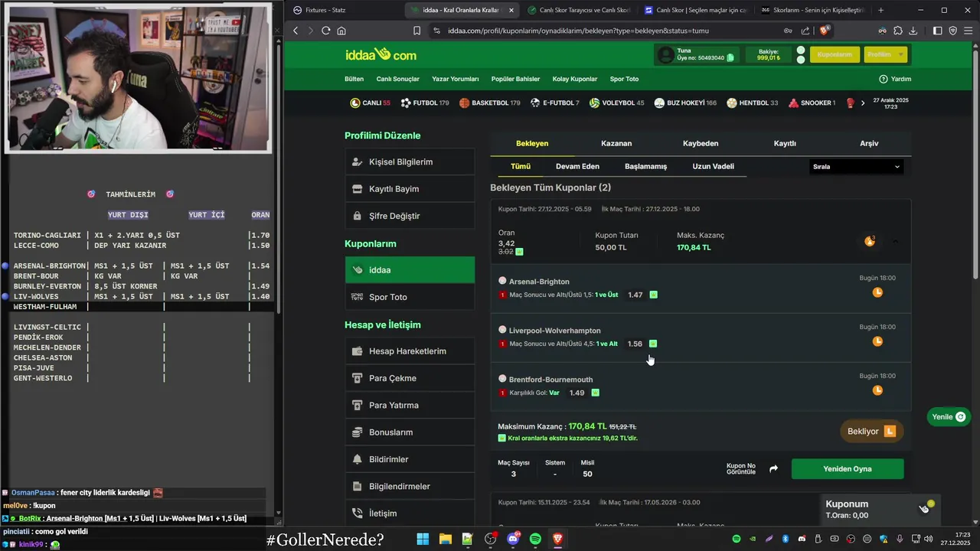Show more sports with arrow after Snooker
980x551 pixels.
[863, 103]
